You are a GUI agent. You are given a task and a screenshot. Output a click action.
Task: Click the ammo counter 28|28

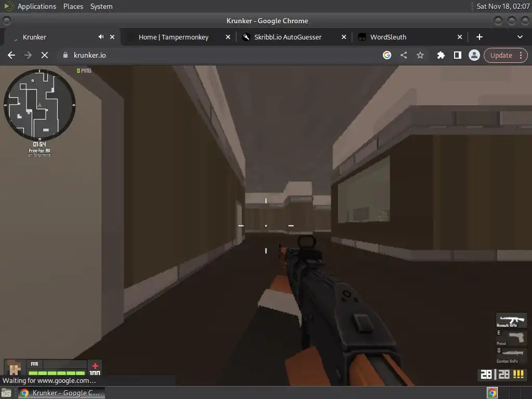495,374
